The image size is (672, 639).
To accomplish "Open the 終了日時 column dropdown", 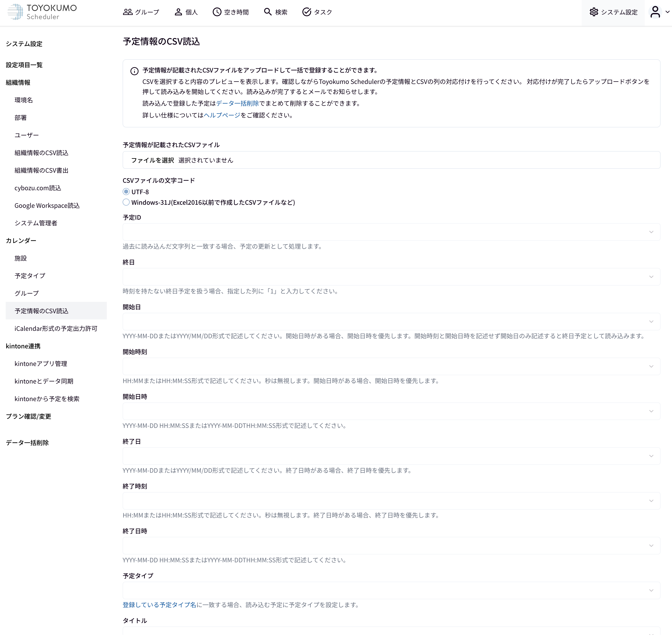I will (x=391, y=546).
